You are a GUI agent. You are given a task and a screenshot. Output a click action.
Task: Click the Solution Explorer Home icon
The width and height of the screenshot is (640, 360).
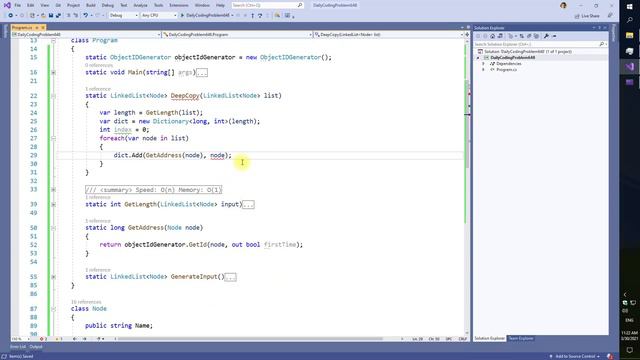click(492, 36)
